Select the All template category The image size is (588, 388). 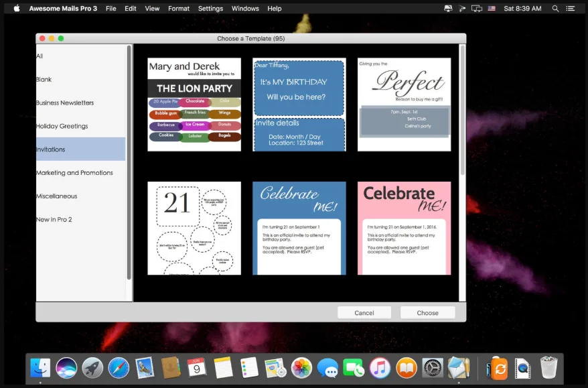click(x=81, y=56)
